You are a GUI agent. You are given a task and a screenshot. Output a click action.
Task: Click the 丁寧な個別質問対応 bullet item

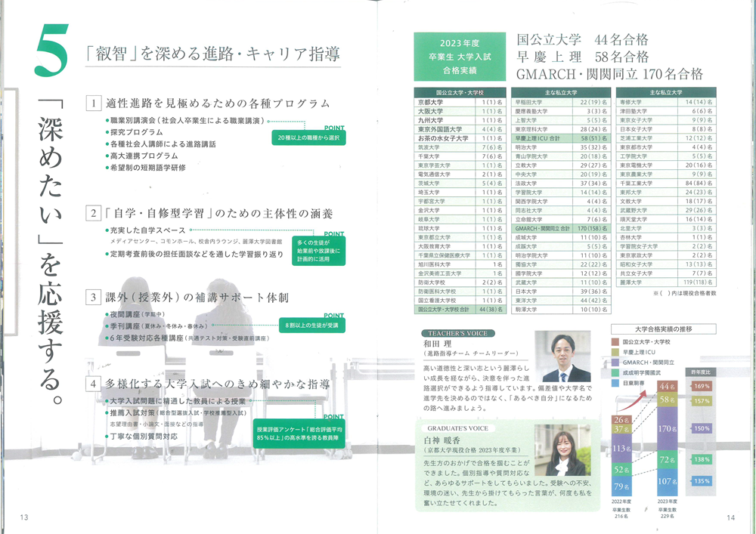(141, 437)
